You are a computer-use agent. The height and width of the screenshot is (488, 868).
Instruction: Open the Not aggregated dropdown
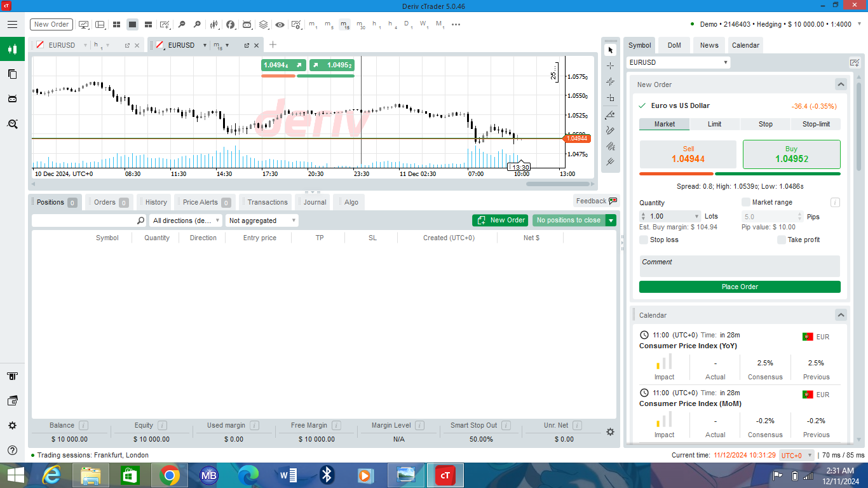[x=262, y=220]
